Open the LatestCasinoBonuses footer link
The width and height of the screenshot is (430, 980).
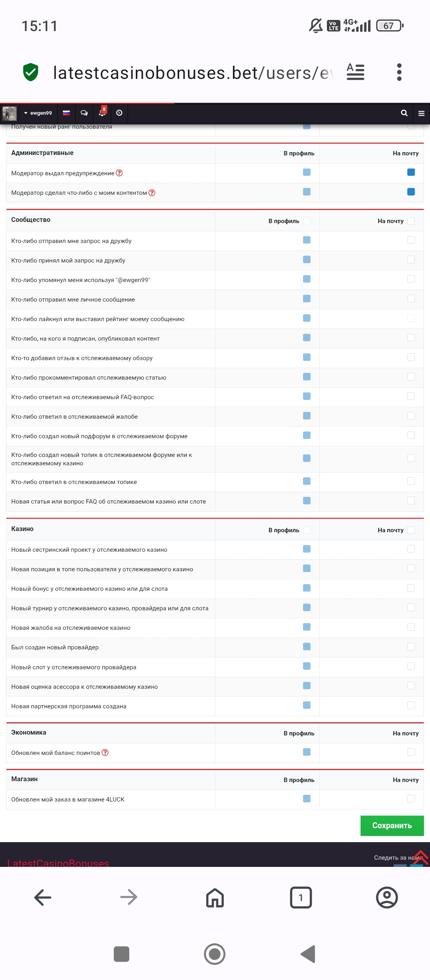[x=58, y=863]
